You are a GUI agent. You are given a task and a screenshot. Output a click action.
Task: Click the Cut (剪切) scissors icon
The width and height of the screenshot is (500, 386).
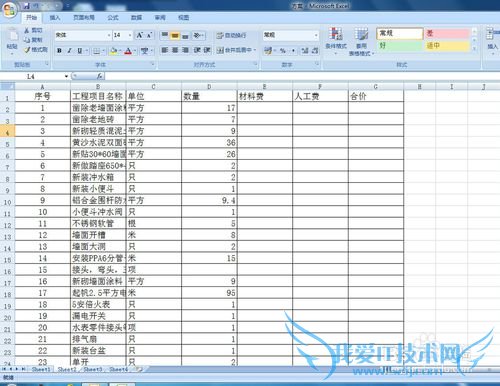(27, 30)
